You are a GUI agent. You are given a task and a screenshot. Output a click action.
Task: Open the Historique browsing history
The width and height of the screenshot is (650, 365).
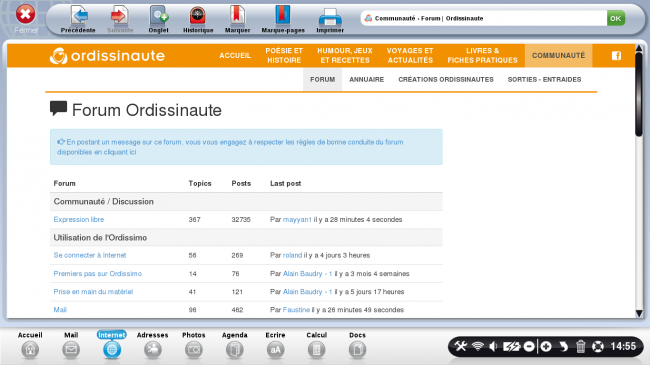click(x=198, y=19)
